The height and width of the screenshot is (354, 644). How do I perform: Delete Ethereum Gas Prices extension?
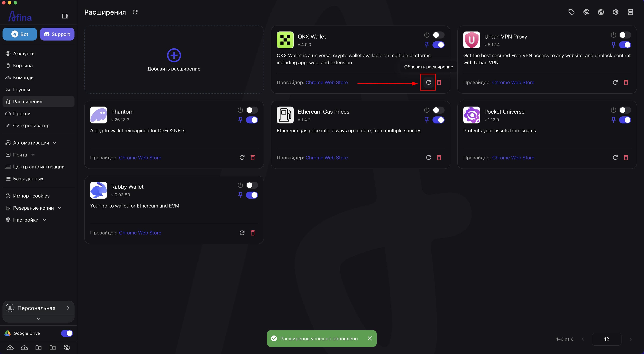coord(439,158)
